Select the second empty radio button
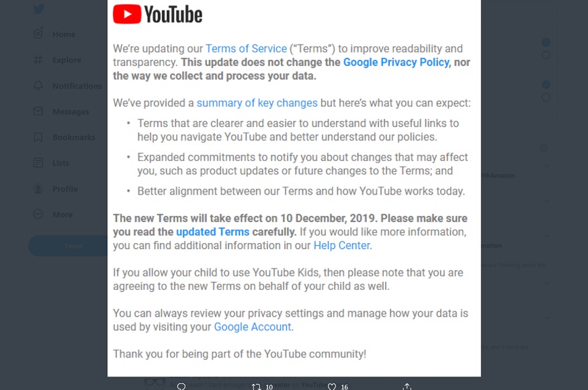The height and width of the screenshot is (390, 588). coord(546,97)
